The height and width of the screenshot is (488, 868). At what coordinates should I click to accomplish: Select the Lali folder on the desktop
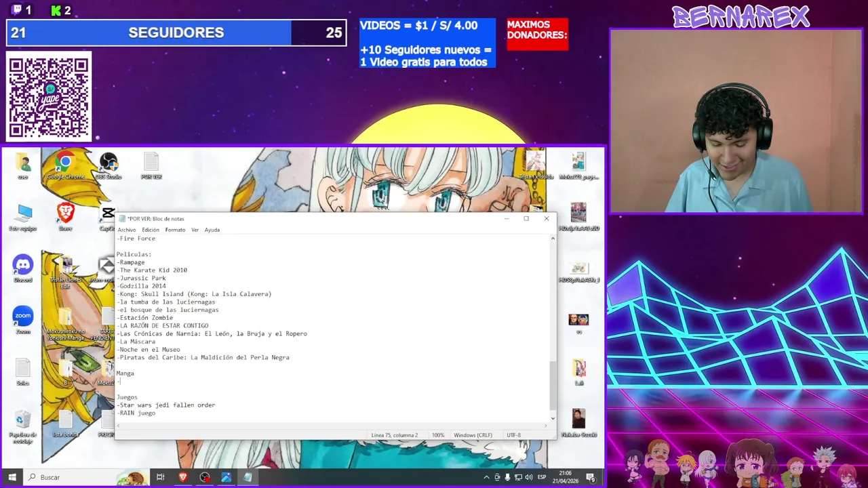click(578, 371)
